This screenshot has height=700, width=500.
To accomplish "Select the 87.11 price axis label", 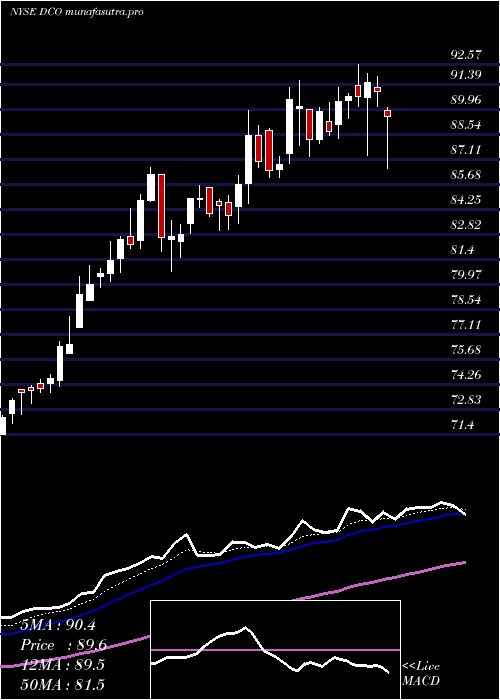I will 466,150.
